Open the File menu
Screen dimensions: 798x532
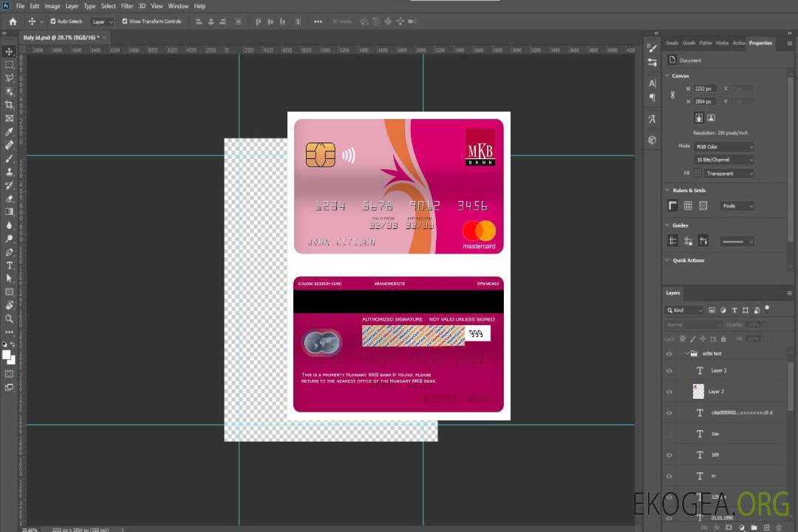[x=20, y=6]
